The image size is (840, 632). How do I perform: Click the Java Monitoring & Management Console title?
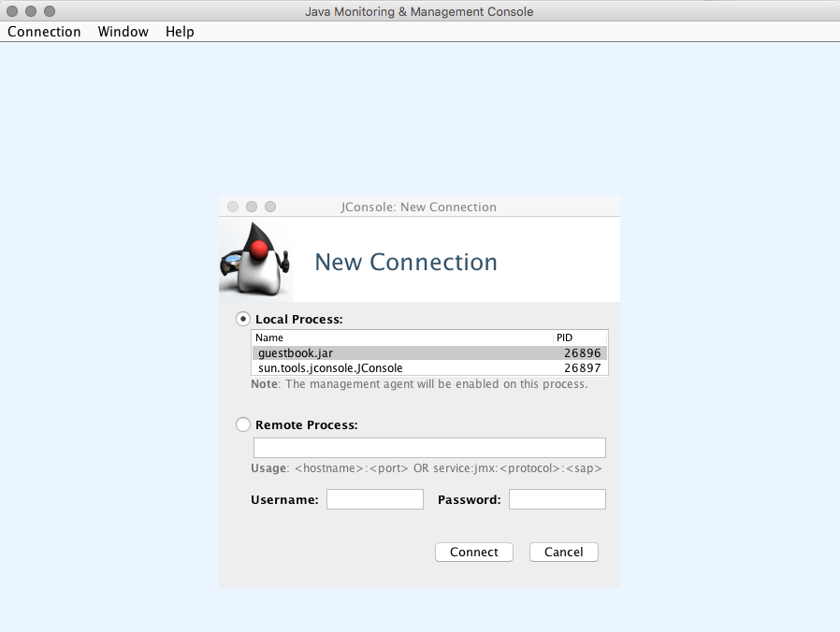coord(419,11)
